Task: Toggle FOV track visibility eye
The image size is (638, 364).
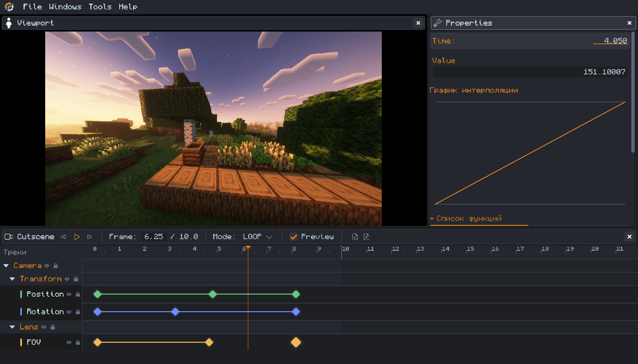Action: [69, 342]
